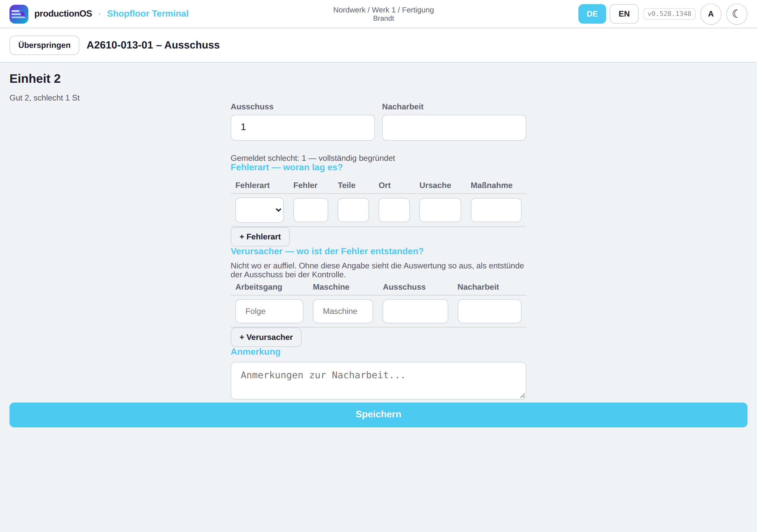Focus the top Nacharbeit quantity field
The image size is (757, 532).
[x=454, y=128]
